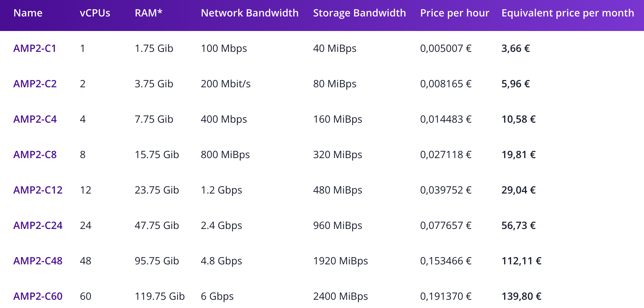Click the RAM* column header

pos(149,13)
